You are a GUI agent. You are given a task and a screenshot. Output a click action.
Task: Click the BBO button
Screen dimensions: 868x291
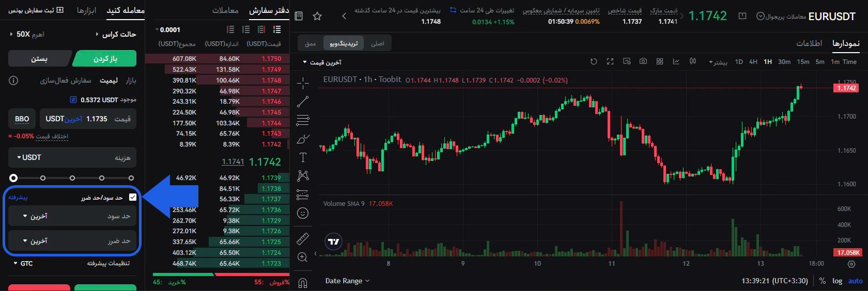click(x=22, y=119)
